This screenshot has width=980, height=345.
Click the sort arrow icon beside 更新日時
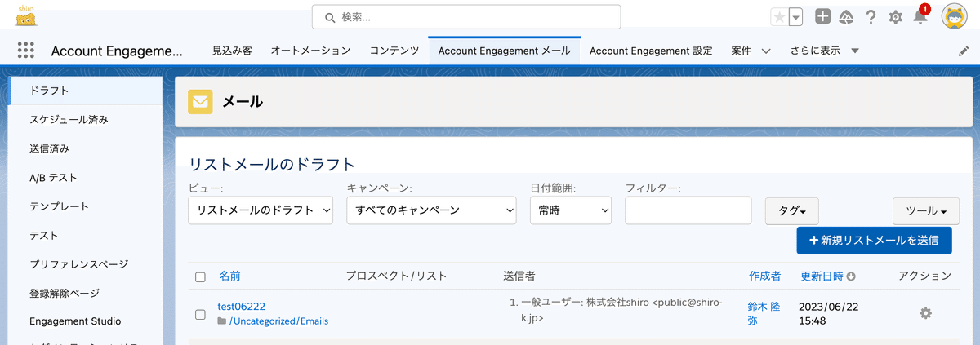coord(851,276)
